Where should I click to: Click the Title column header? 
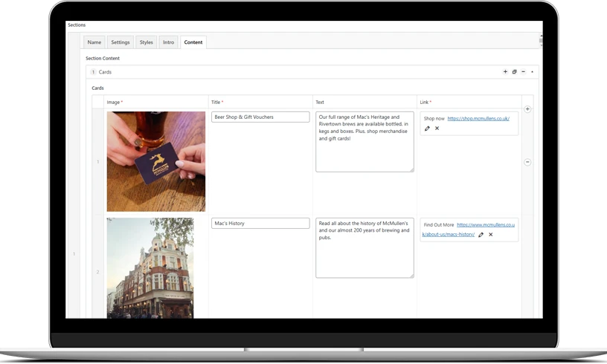pyautogui.click(x=216, y=103)
